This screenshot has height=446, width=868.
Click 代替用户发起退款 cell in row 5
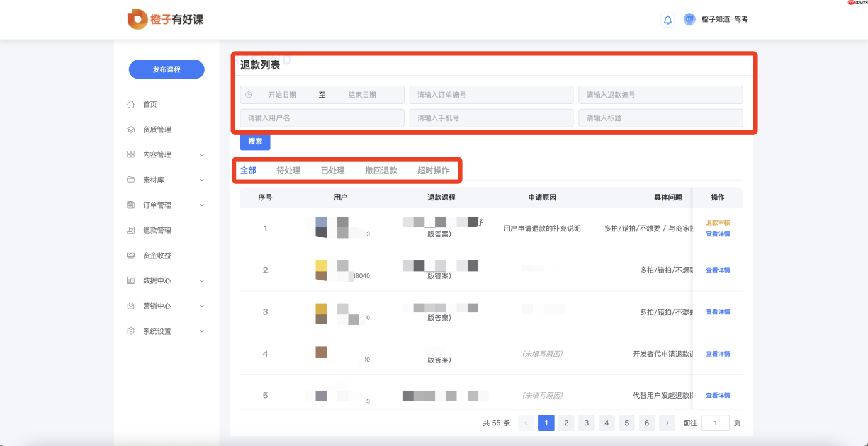pyautogui.click(x=663, y=396)
